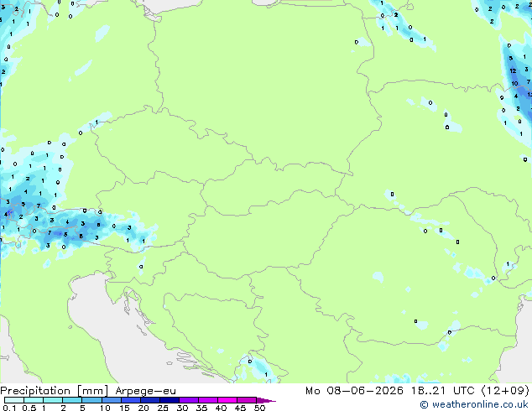This screenshot has width=532, height=411.
Task: Pick the 10–15 mm legend swatch
Action: point(111,400)
